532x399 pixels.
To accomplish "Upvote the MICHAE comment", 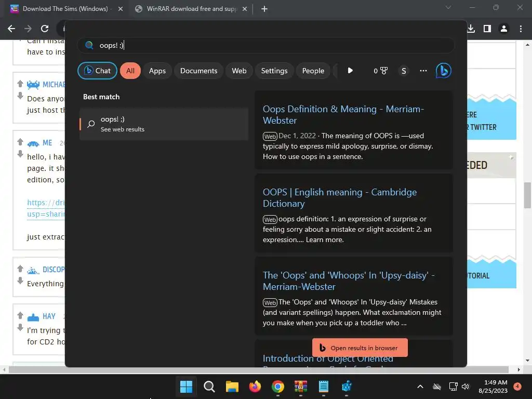I will point(20,84).
